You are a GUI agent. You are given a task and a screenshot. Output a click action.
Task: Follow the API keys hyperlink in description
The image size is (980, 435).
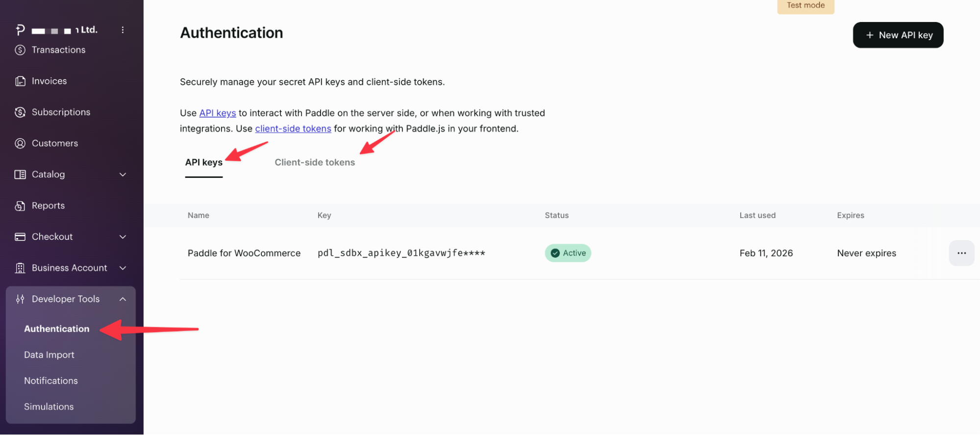pos(217,113)
